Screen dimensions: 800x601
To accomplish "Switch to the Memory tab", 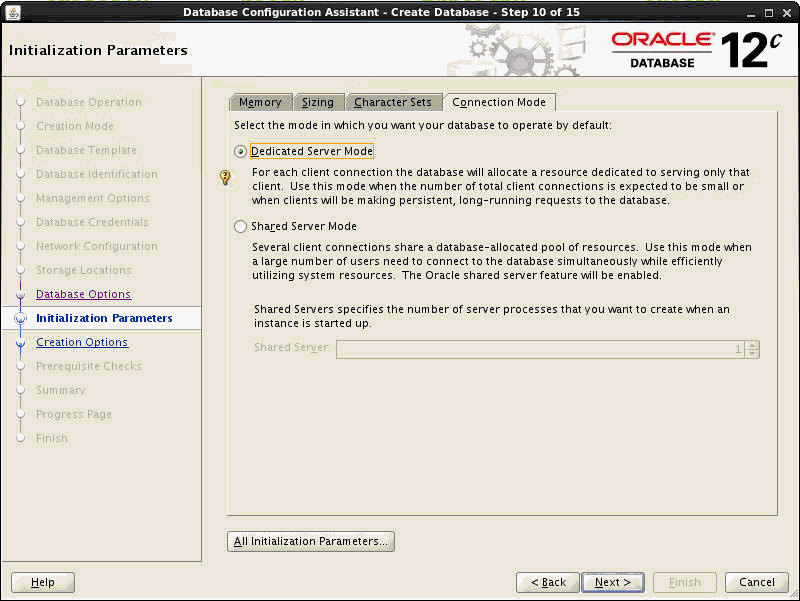I will 260,103.
